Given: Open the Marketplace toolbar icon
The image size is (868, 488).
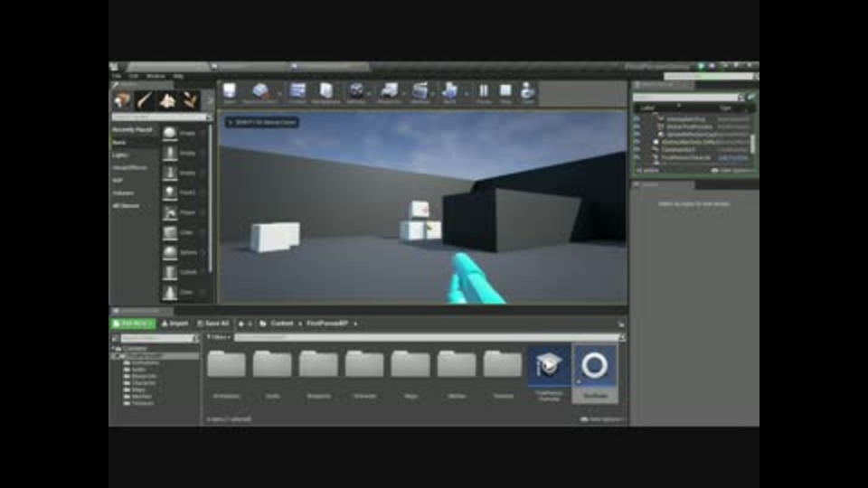Looking at the screenshot, I should (x=326, y=90).
